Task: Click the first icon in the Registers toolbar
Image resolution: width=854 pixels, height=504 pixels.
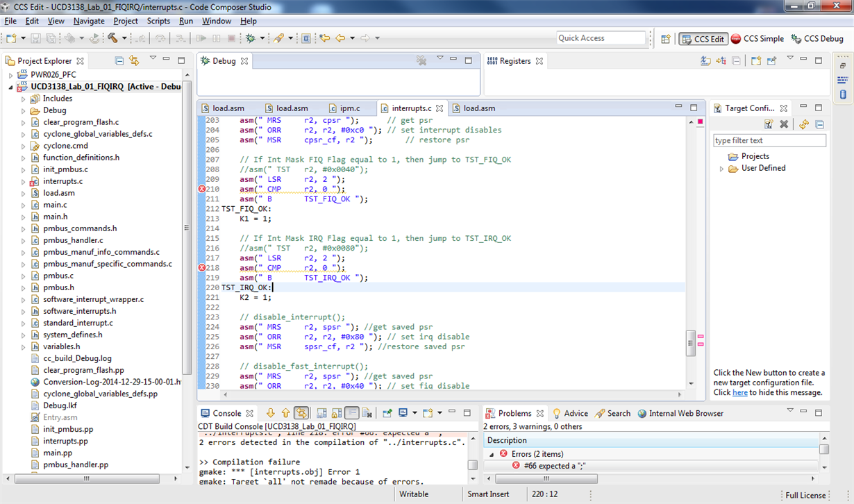Action: tap(707, 61)
